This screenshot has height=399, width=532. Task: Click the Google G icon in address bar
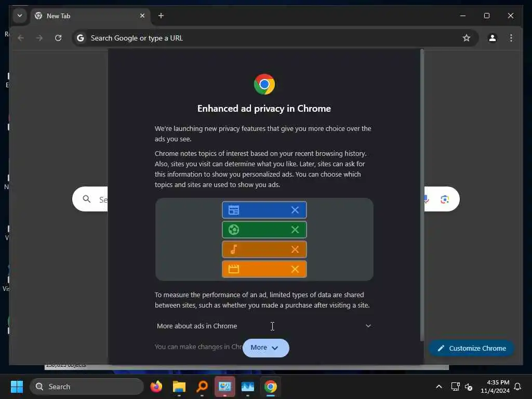(81, 38)
